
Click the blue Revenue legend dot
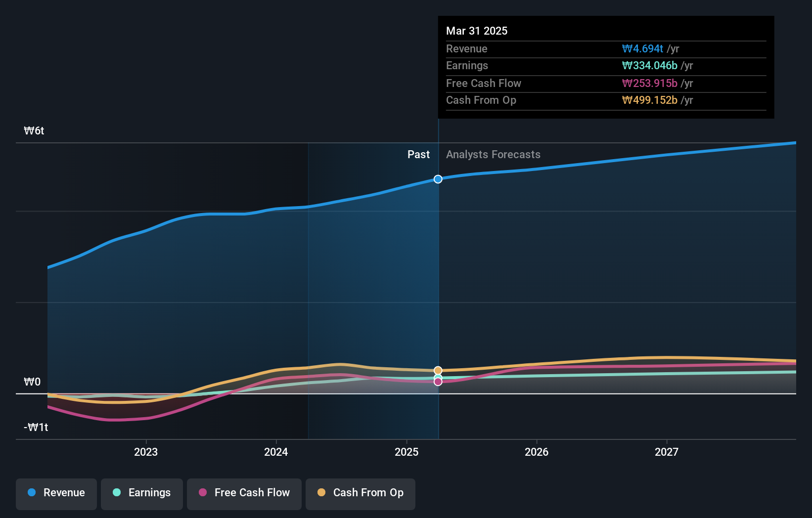(x=31, y=493)
